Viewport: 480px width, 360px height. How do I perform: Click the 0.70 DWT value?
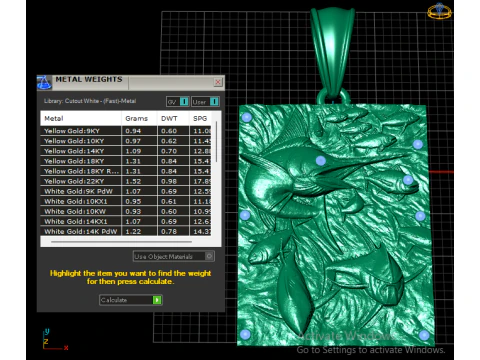pos(169,151)
